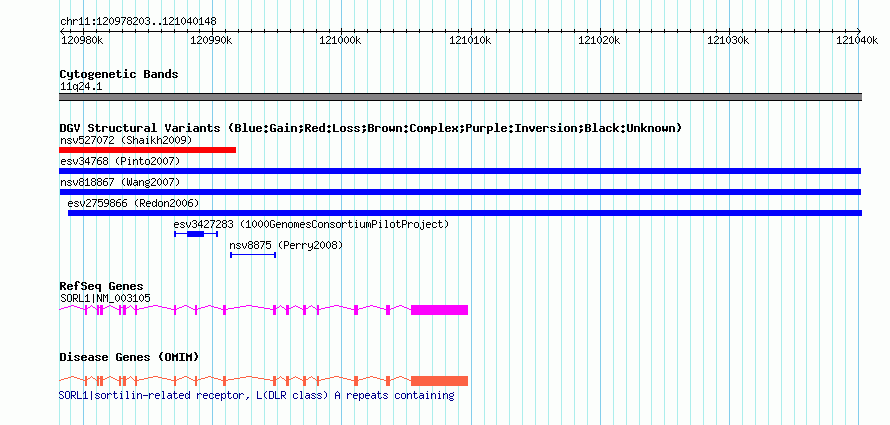This screenshot has width=890, height=425.
Task: Open the nsv8875 (Perry2008) label
Action: coord(286,245)
